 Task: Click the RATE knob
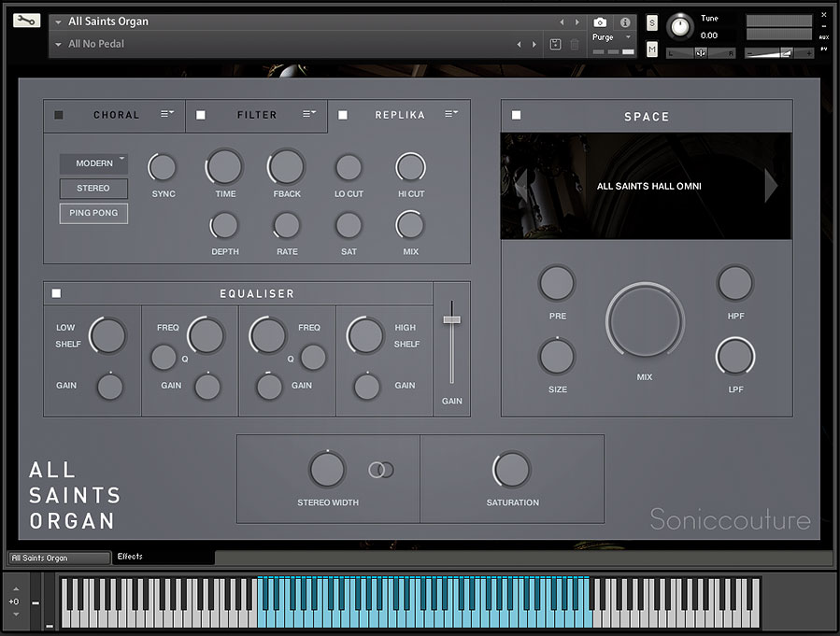coord(287,226)
